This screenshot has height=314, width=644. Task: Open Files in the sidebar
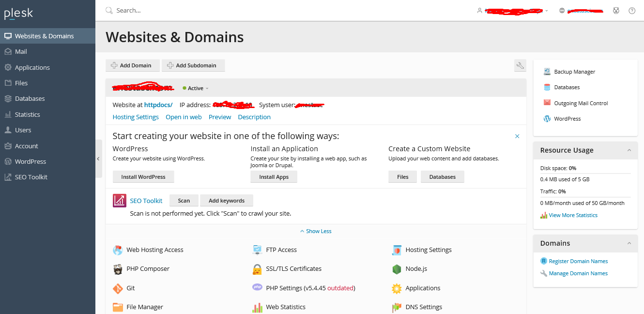47,83
